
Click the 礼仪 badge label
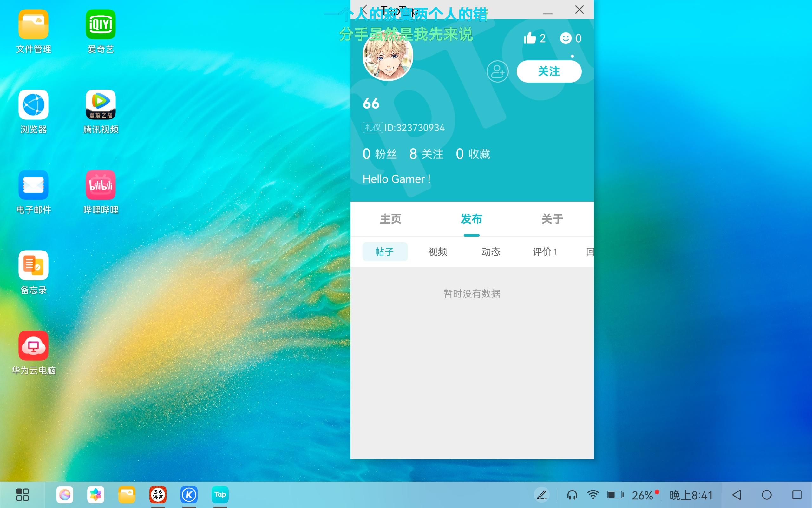373,128
